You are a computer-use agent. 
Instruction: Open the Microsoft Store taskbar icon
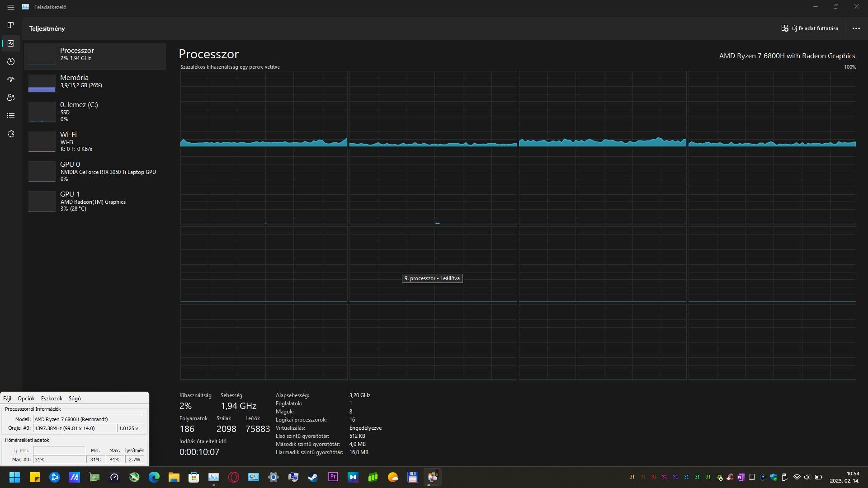(194, 477)
